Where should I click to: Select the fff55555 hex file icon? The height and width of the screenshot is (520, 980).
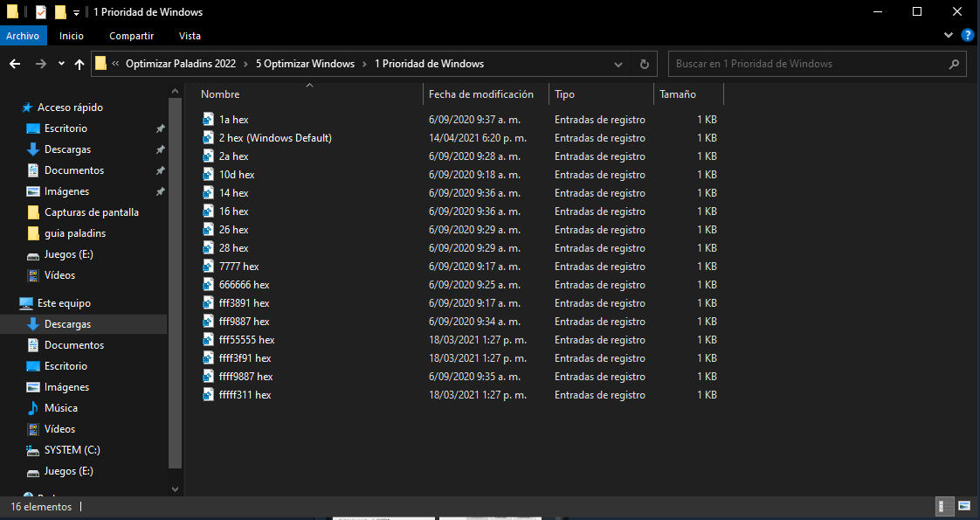208,340
